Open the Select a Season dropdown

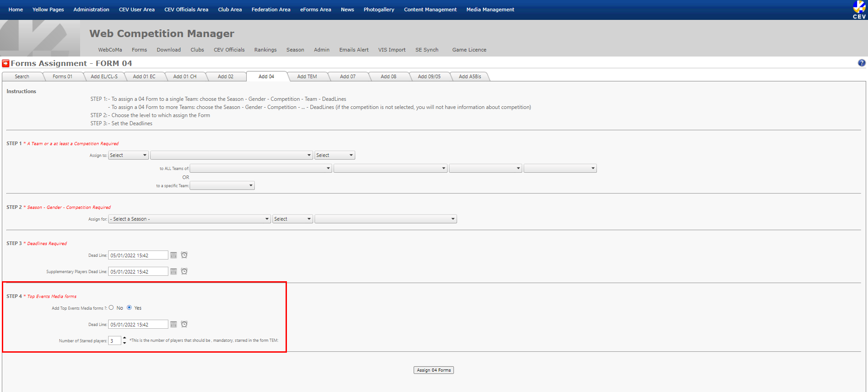point(190,219)
